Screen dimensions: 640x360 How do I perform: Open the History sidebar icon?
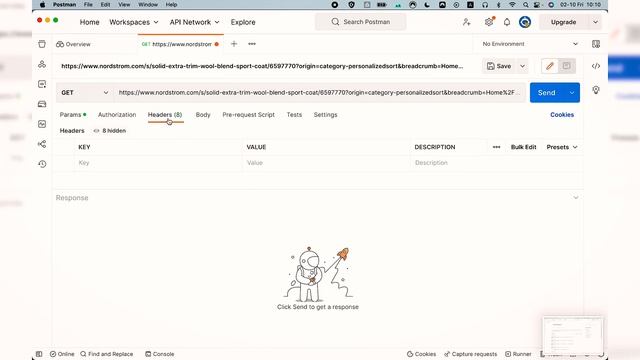pyautogui.click(x=42, y=164)
